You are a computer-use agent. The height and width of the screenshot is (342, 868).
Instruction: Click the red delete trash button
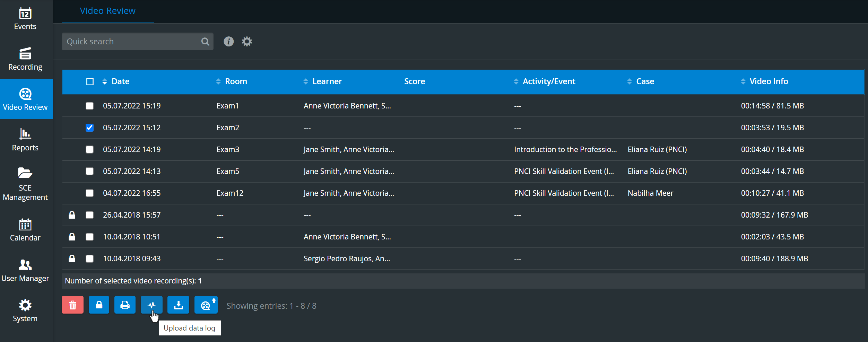pyautogui.click(x=72, y=305)
